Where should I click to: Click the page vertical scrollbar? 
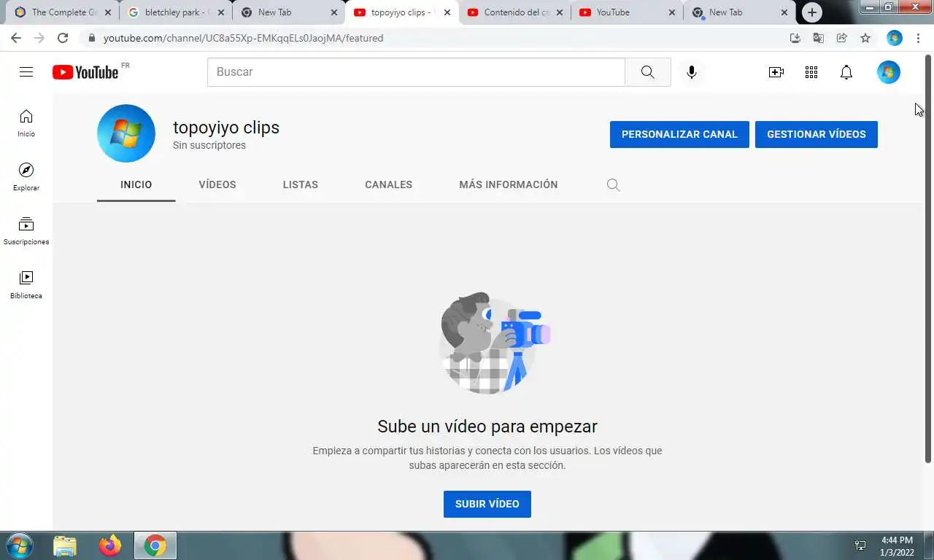(x=928, y=259)
